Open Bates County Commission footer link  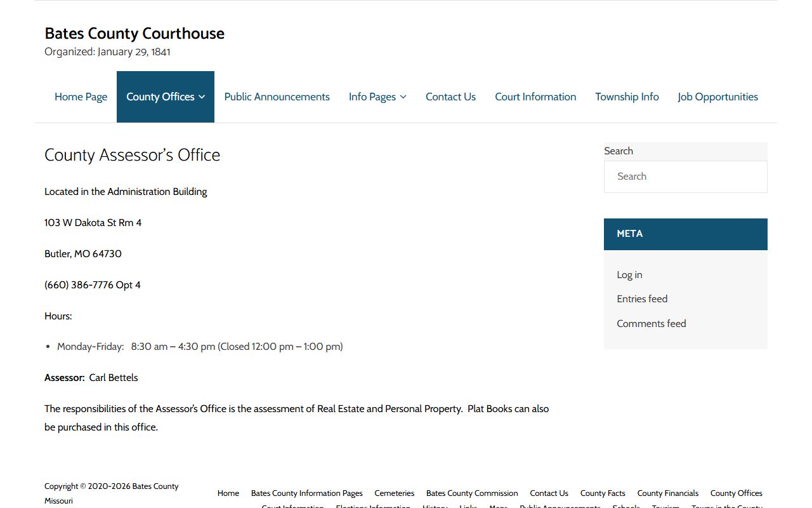[472, 493]
